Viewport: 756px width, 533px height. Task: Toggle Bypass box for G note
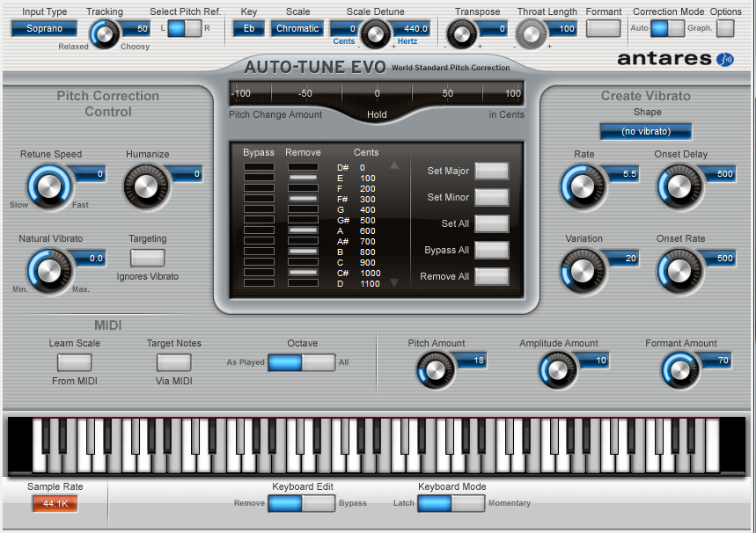(x=259, y=209)
